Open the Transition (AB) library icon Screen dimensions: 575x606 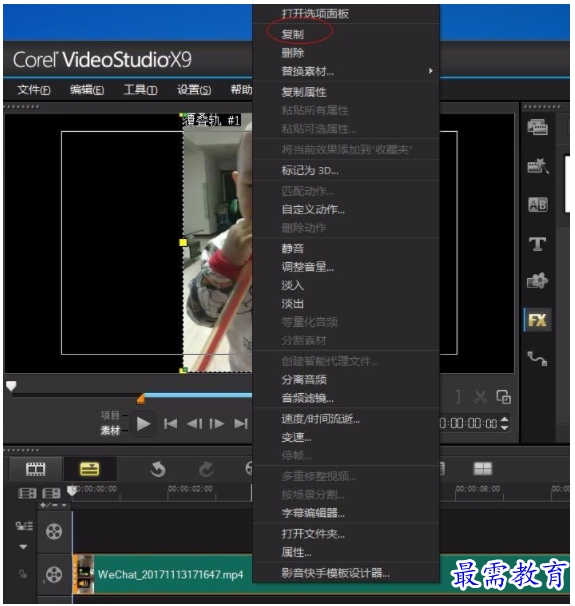click(538, 205)
